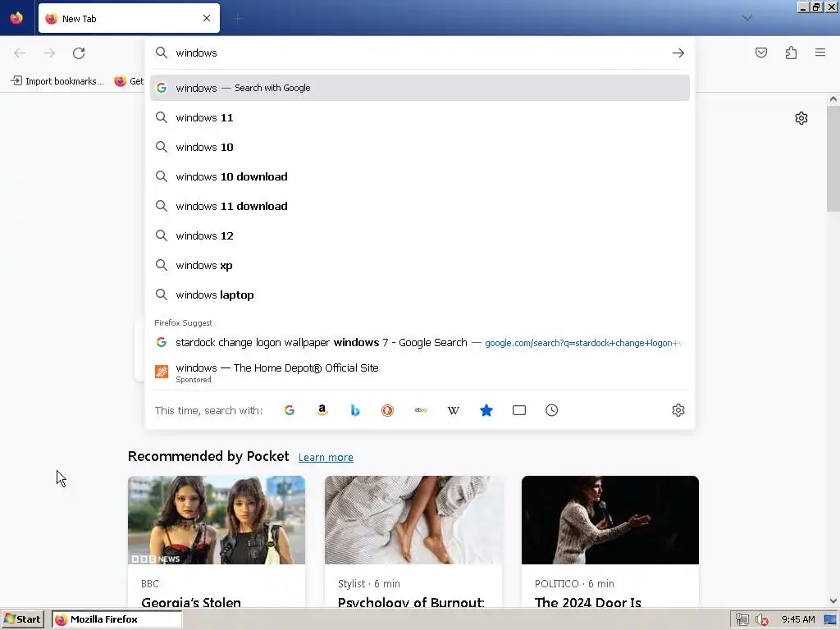
Task: Open the Getting Started bookmark
Action: (129, 81)
